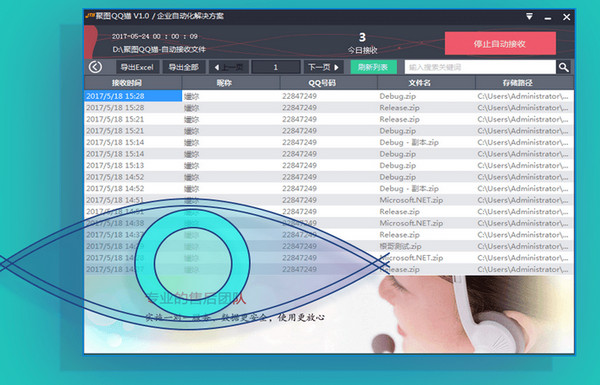Click the 2017/5/18 15:13 time cell

pos(115,165)
